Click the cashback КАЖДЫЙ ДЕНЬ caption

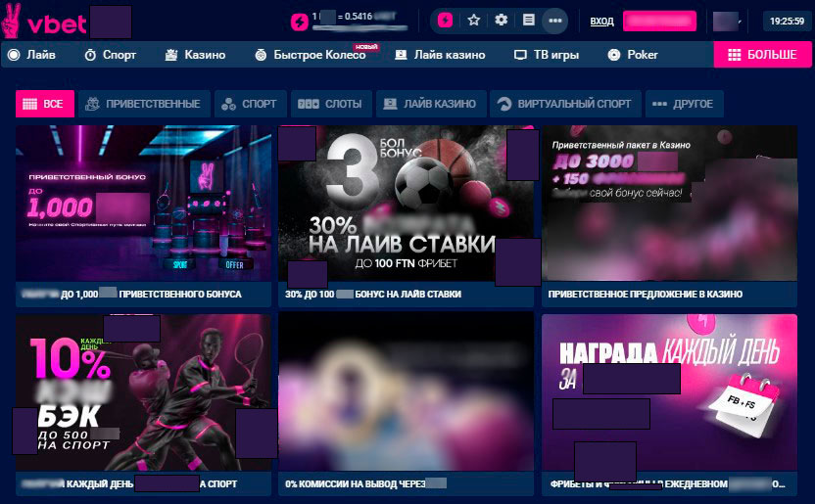coord(130,483)
